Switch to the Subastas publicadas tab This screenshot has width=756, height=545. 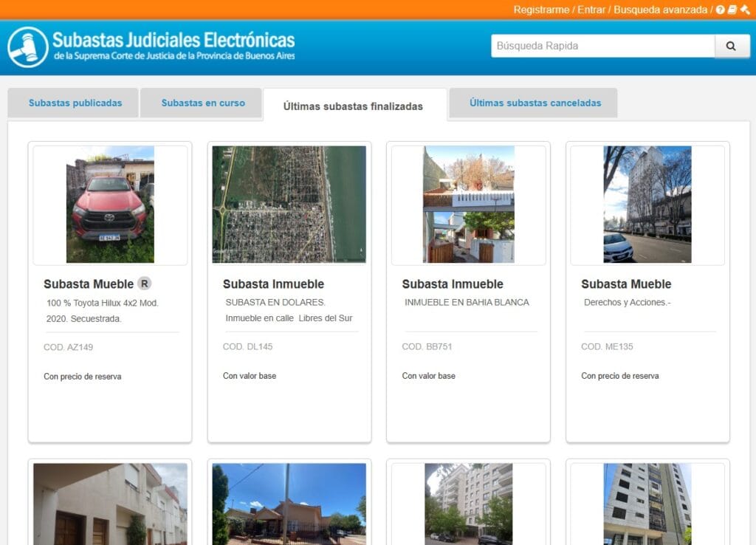(72, 103)
